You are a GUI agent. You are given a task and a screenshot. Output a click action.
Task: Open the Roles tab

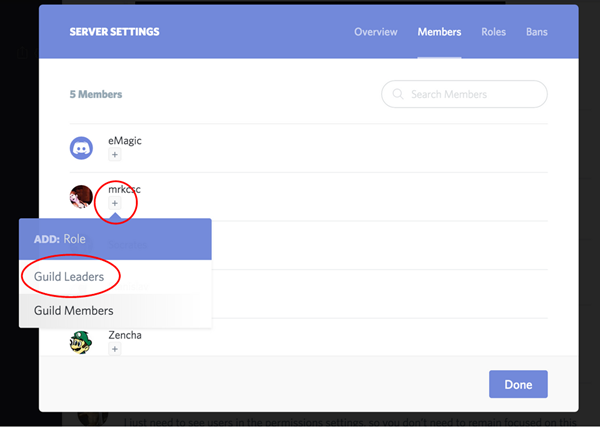click(x=493, y=32)
